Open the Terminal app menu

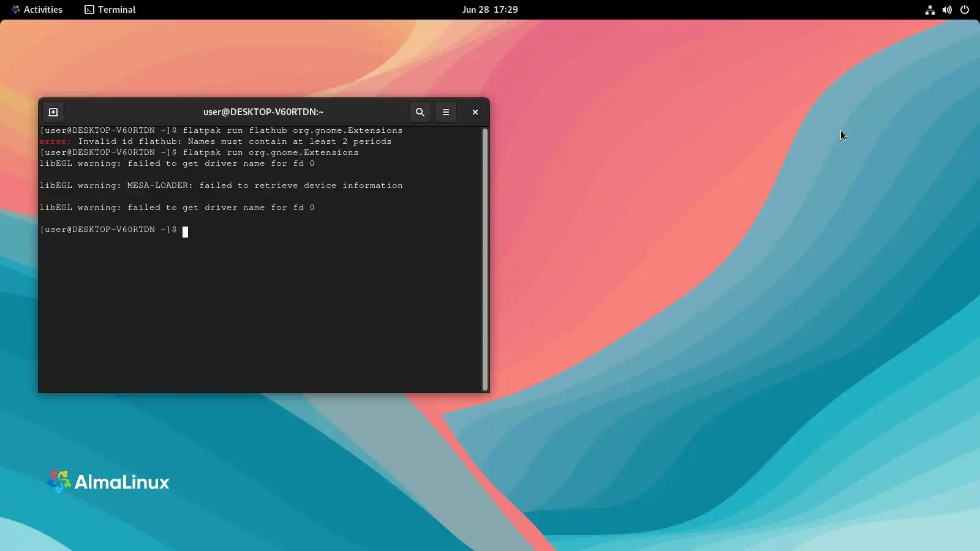(110, 10)
